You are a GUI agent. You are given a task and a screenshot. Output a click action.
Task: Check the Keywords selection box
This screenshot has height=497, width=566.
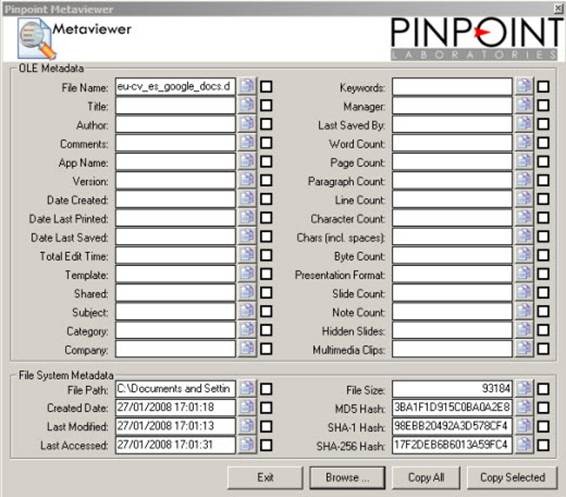point(543,87)
